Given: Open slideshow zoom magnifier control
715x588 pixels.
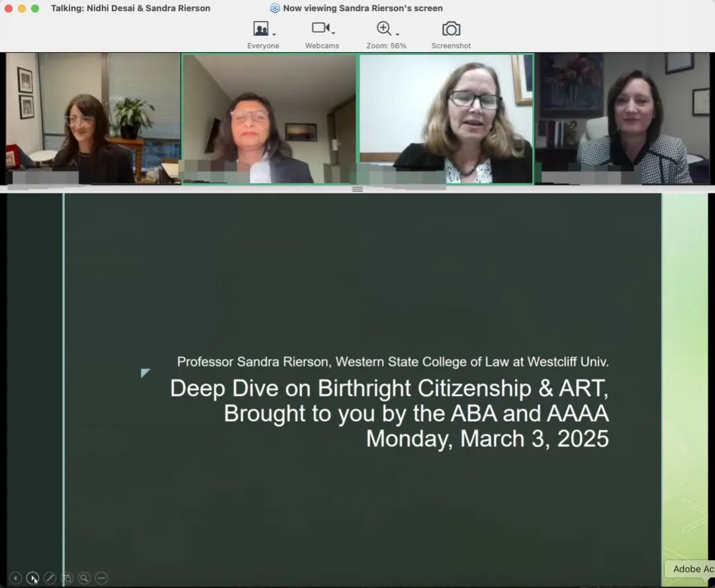Looking at the screenshot, I should click(x=84, y=578).
